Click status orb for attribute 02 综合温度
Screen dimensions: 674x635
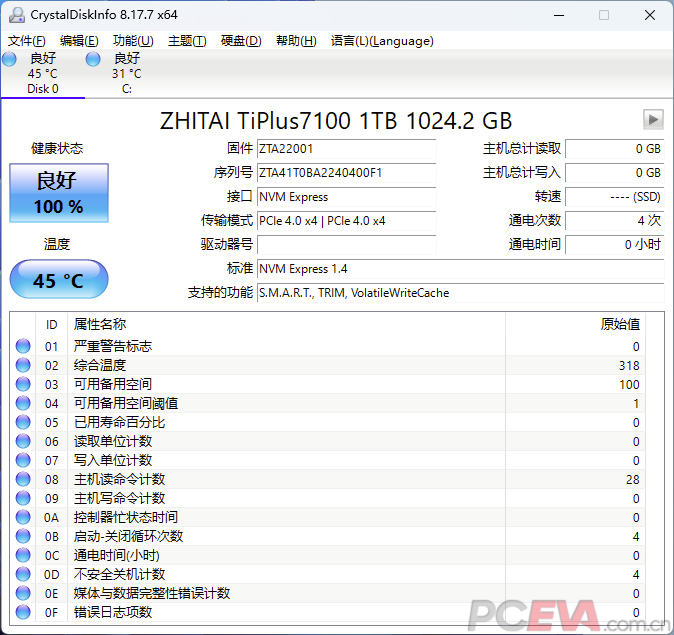point(23,365)
